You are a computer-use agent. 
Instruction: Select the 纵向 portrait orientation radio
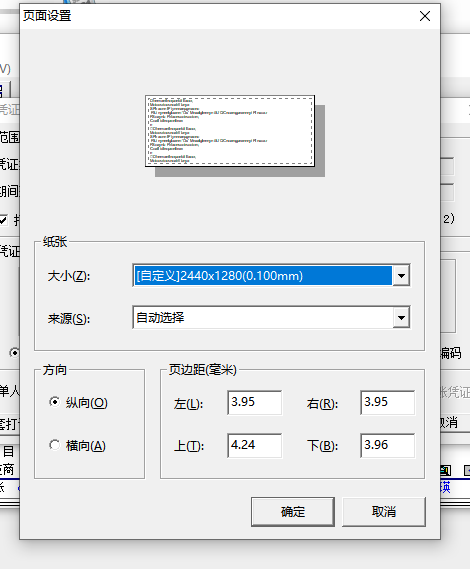(x=54, y=402)
